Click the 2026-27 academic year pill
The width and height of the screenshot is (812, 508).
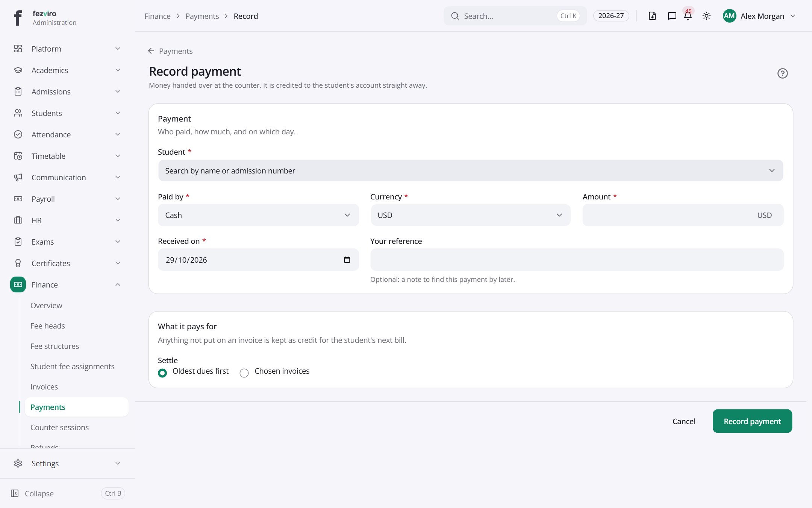click(611, 16)
